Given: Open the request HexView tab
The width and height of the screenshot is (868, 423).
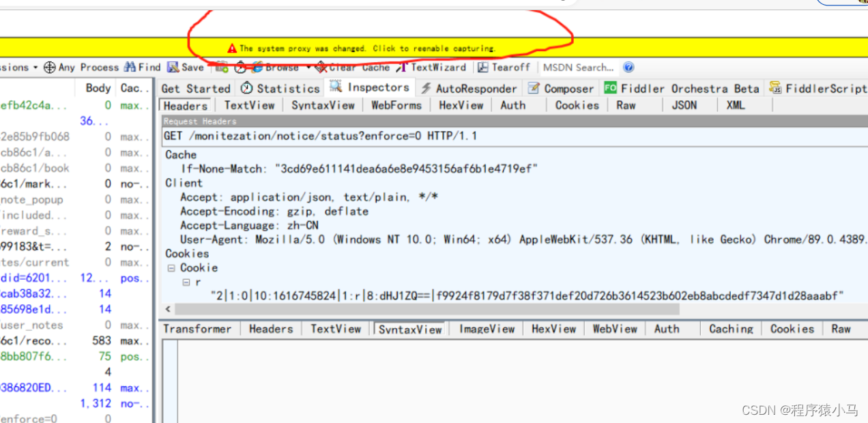Looking at the screenshot, I should (x=461, y=105).
